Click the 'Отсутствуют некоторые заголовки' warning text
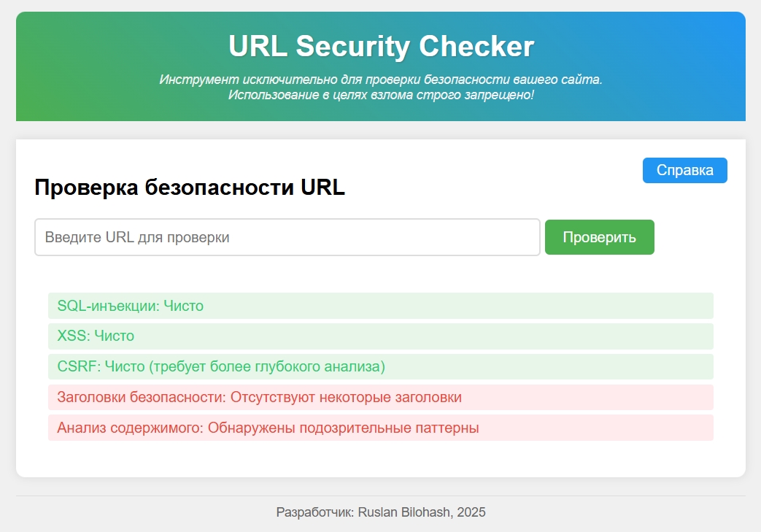Image resolution: width=761 pixels, height=532 pixels. [x=346, y=398]
